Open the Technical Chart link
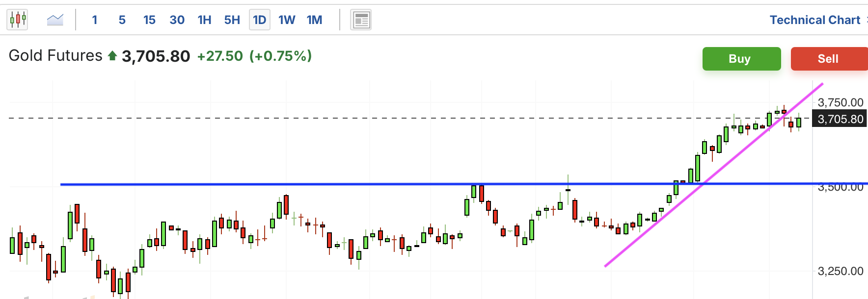 [815, 20]
